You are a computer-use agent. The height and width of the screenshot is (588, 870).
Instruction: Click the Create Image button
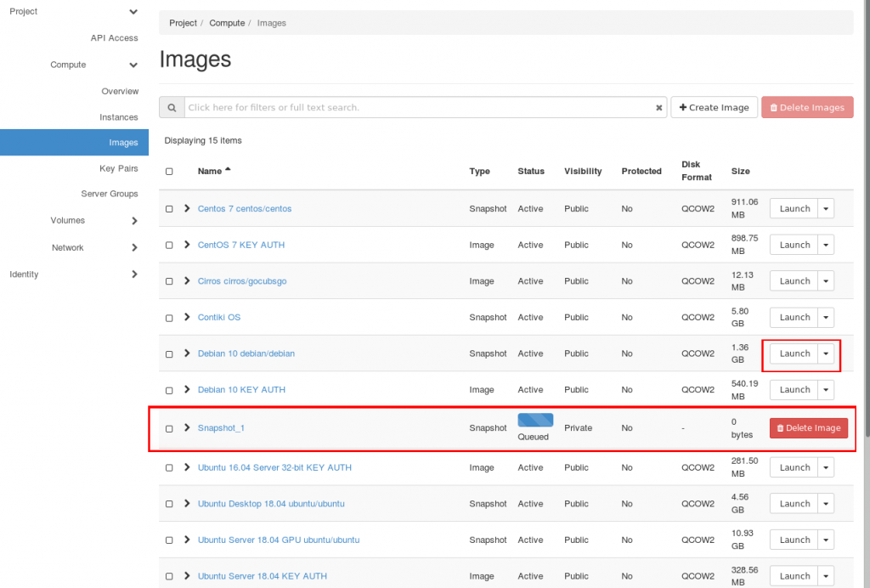tap(714, 108)
